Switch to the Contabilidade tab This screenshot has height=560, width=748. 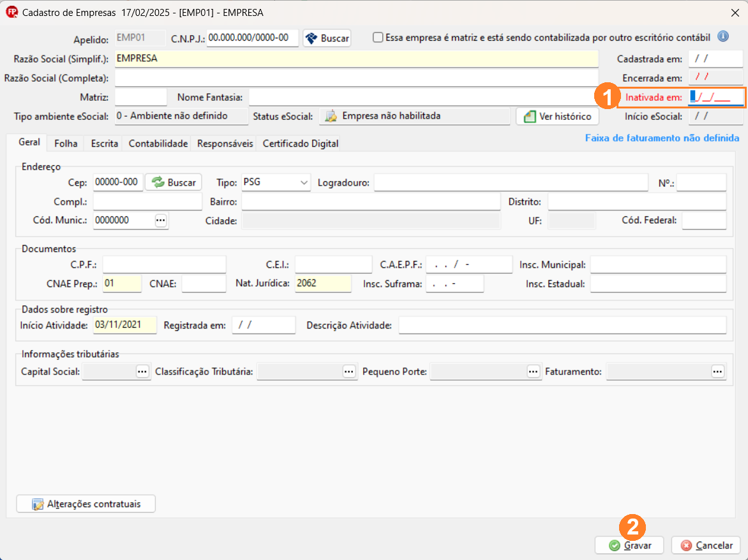[x=158, y=144]
